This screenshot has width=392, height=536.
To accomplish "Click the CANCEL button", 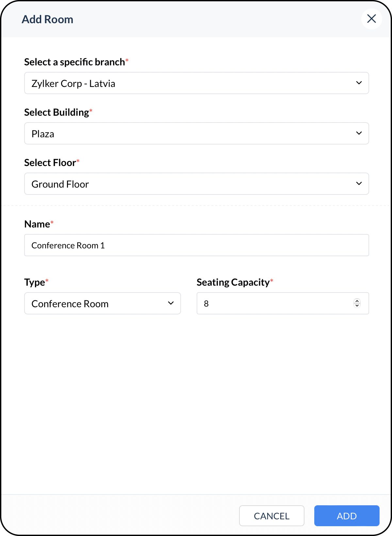I will pos(272,516).
